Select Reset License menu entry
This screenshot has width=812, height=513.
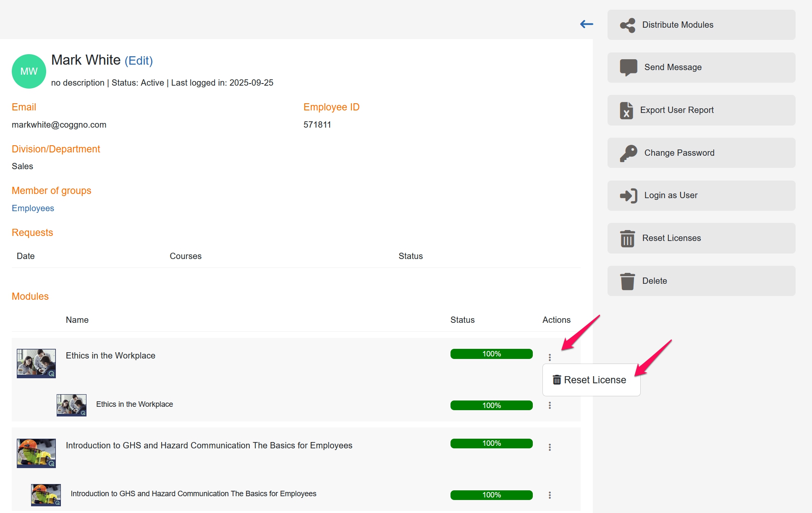(591, 380)
